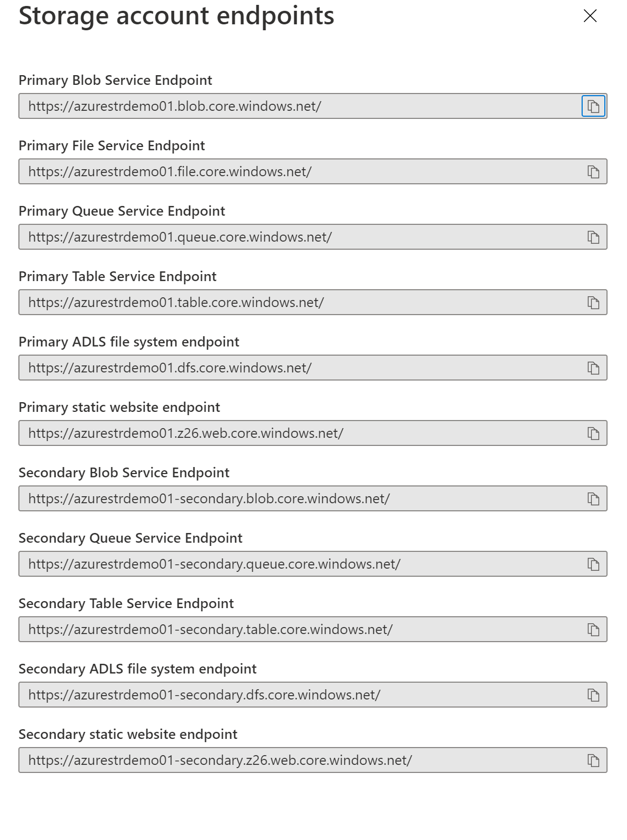
Task: Copy the Primary Queue Service Endpoint URL
Action: (x=592, y=238)
